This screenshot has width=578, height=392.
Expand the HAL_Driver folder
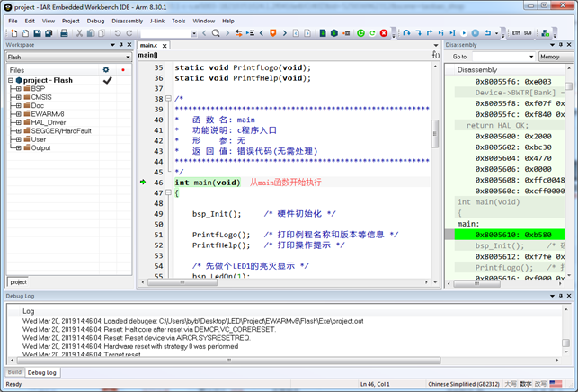pyautogui.click(x=18, y=122)
